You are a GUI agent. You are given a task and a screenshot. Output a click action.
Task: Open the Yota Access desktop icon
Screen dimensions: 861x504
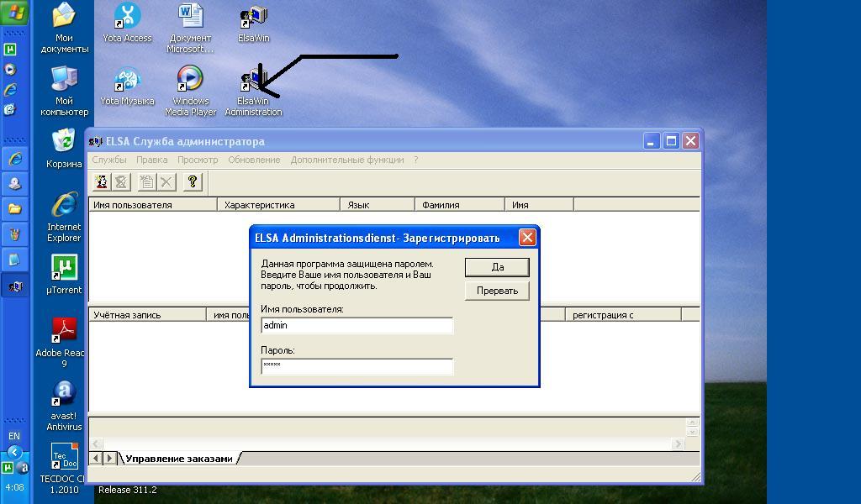coord(127,17)
